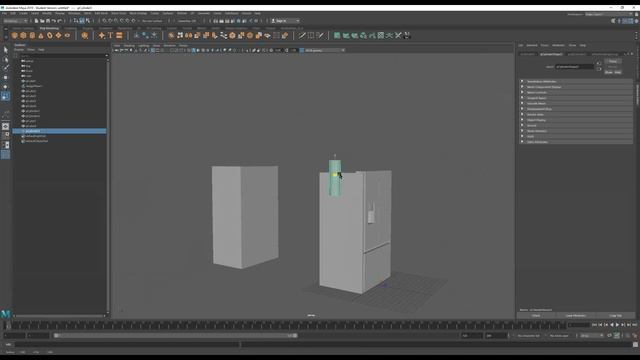Screen dimensions: 640x360
Task: Click the Load Attributes button
Action: [576, 316]
